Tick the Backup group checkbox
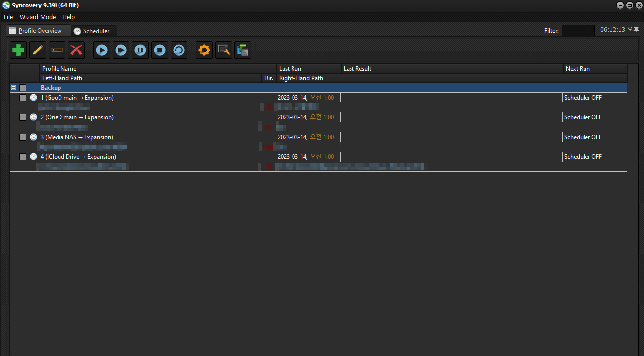This screenshot has width=644, height=356. pos(23,88)
